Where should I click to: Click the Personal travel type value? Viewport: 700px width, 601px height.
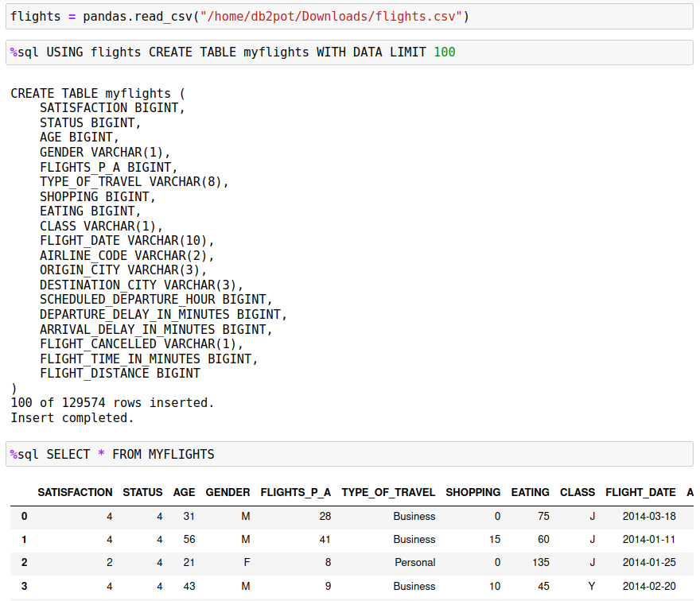coord(414,563)
